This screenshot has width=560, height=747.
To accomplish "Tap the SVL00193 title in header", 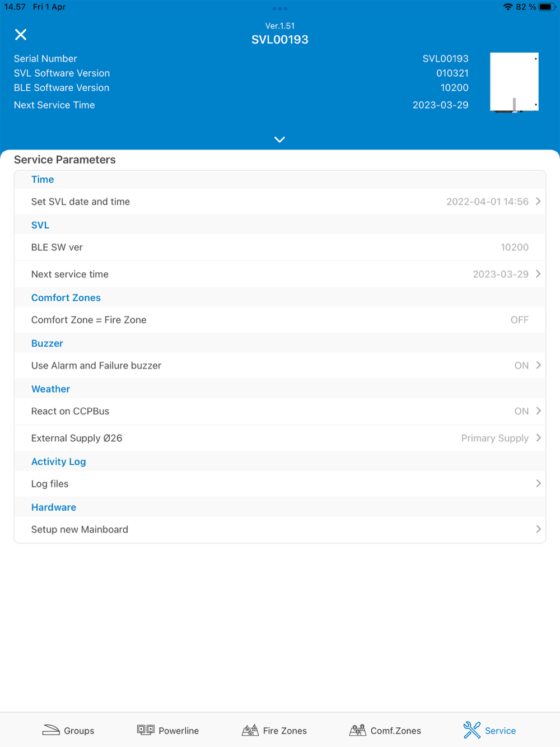I will click(x=280, y=40).
